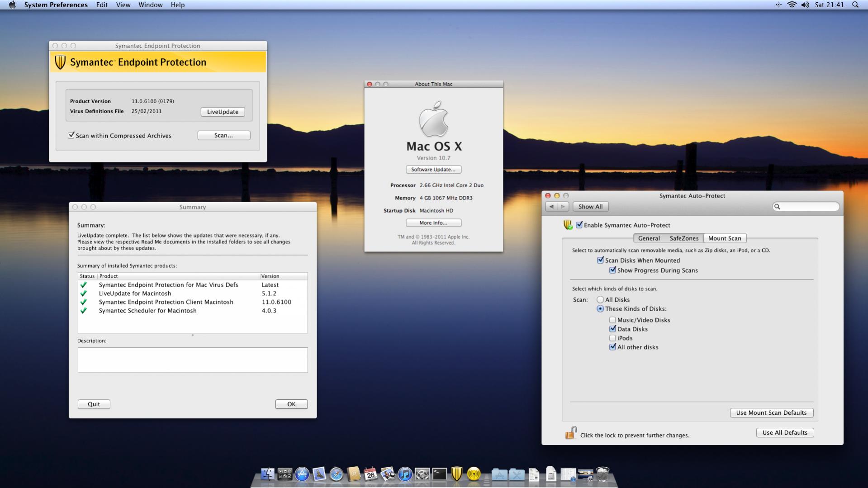
Task: Select LiveUpdate for Macintosh row
Action: tap(192, 294)
